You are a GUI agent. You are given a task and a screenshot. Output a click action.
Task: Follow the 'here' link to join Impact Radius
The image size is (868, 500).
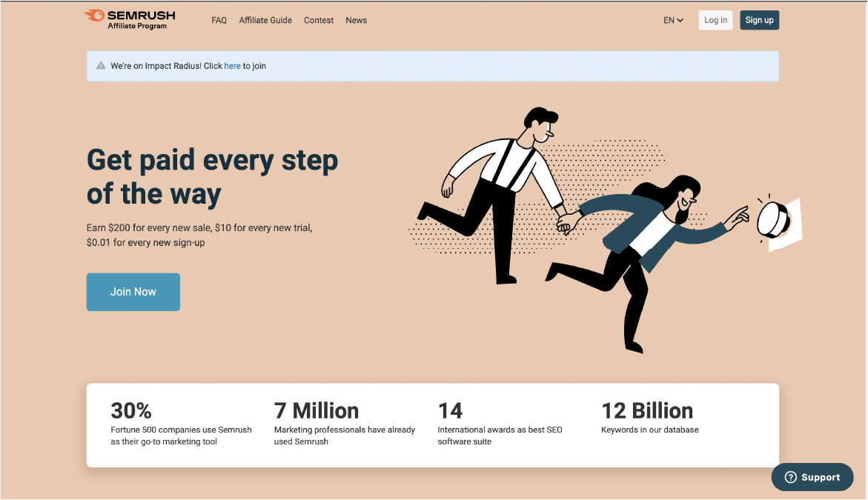233,66
